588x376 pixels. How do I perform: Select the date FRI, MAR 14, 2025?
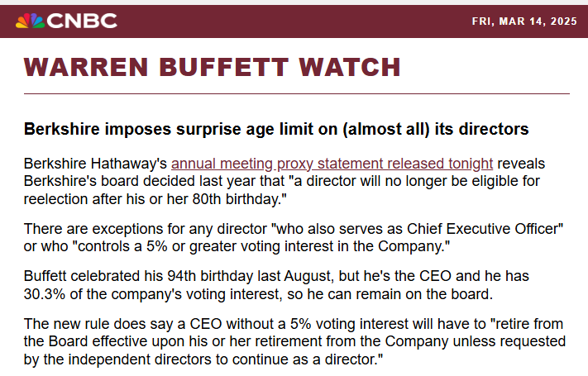pos(524,21)
